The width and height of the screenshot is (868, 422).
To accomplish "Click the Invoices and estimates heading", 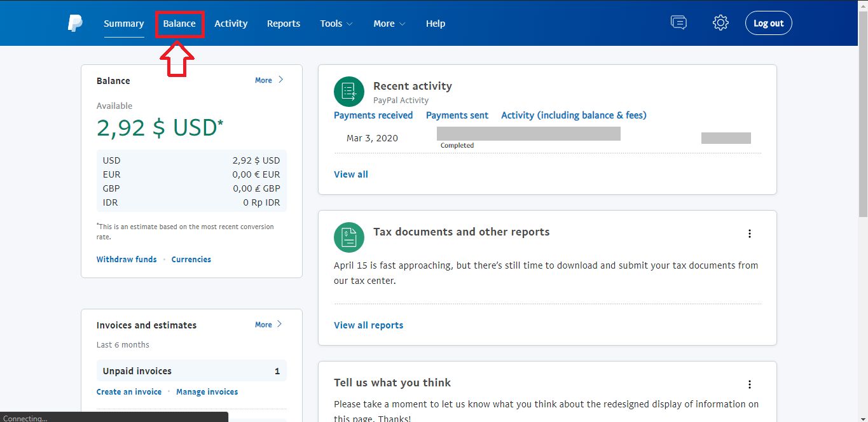I will point(147,325).
